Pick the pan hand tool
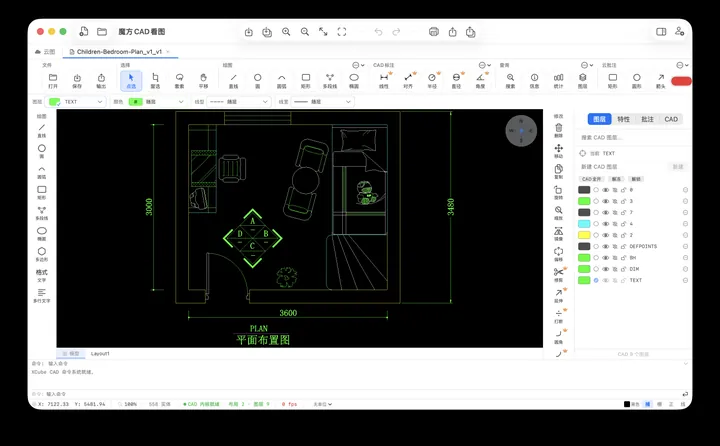Screen dimensions: 720x446 click(203, 81)
